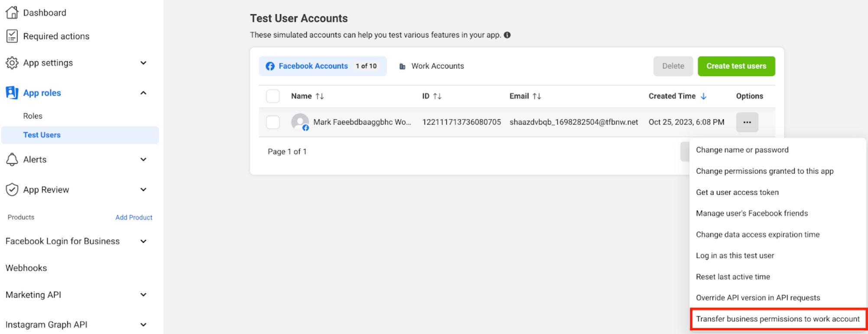Click the Facebook logo in Facebook Accounts tab
Image resolution: width=868 pixels, height=334 pixels.
tap(270, 66)
